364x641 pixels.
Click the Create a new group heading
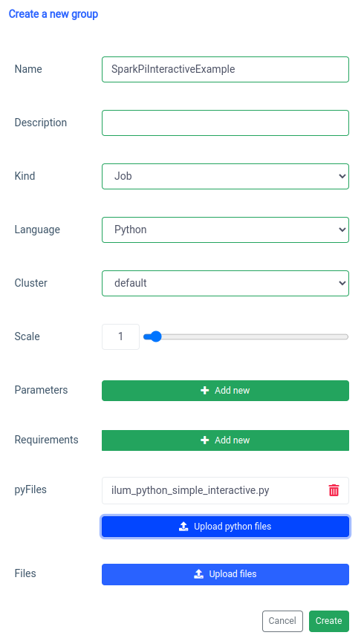(53, 14)
